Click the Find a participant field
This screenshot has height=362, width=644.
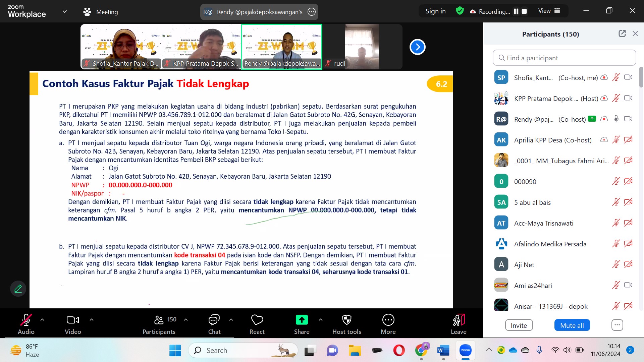pos(564,58)
